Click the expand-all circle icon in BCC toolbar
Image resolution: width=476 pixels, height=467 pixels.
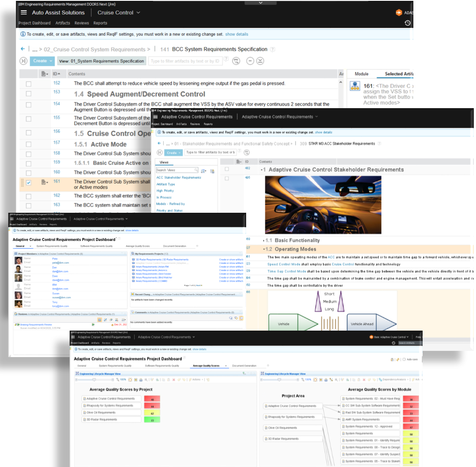260,61
